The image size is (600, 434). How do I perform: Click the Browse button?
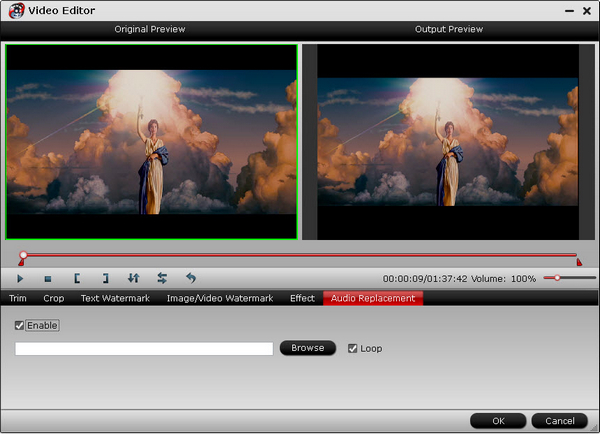[x=308, y=348]
